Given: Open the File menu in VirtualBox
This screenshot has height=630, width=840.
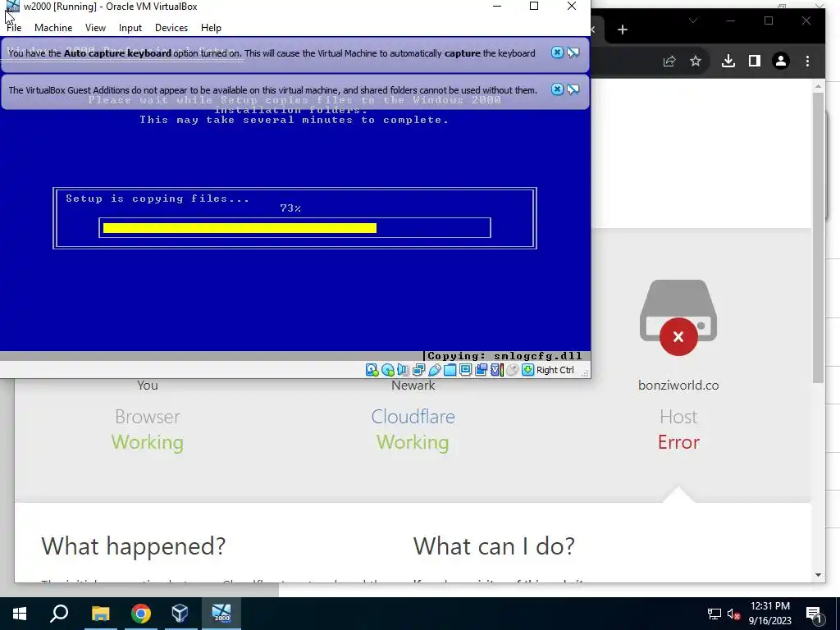Looking at the screenshot, I should 14,28.
